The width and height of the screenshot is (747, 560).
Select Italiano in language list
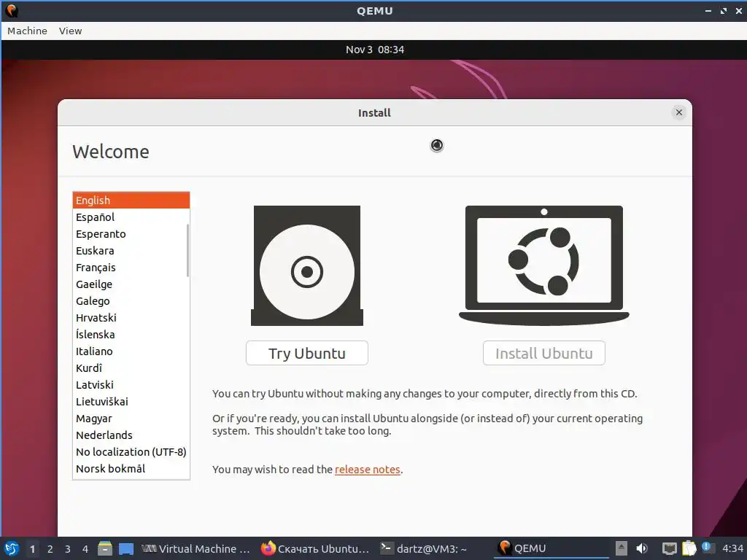(x=131, y=351)
